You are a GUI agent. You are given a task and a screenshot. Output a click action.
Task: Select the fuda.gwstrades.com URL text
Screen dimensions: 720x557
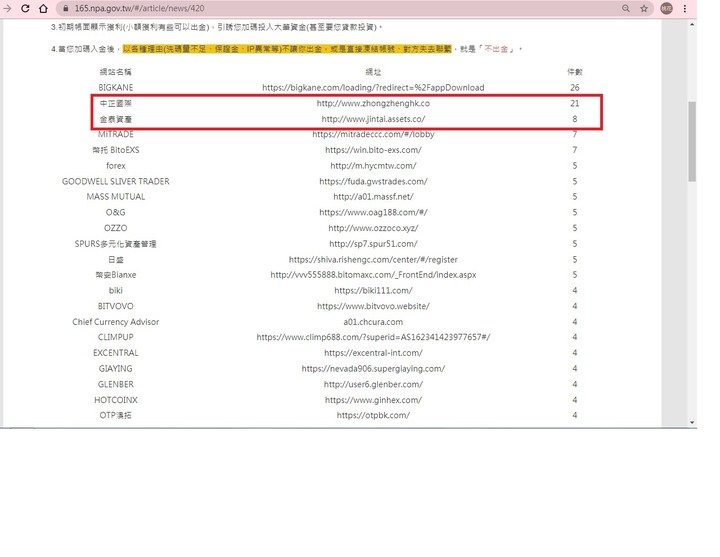point(373,181)
